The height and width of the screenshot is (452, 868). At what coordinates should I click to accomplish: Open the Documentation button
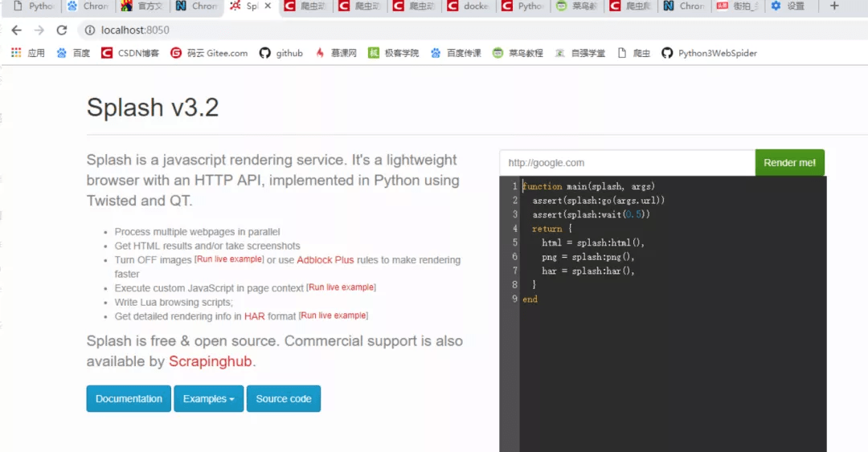point(129,399)
